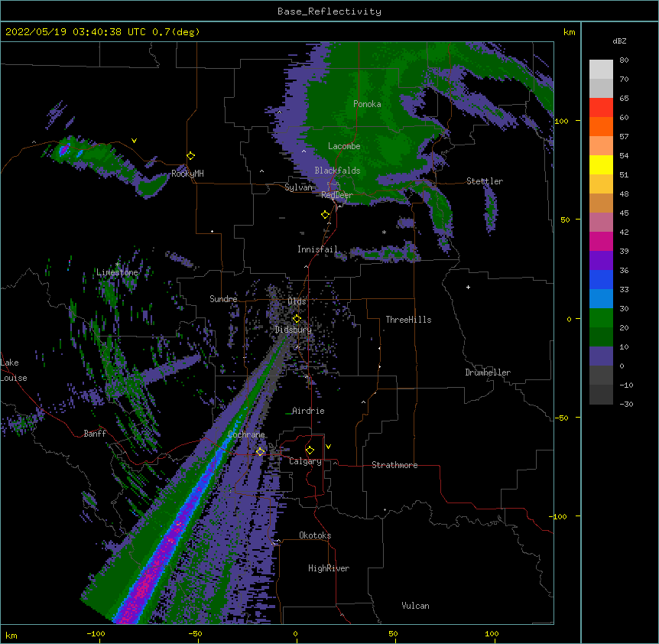659x644 pixels.
Task: Pick the red 60-65 dBZ legend swatch
Action: [x=601, y=108]
